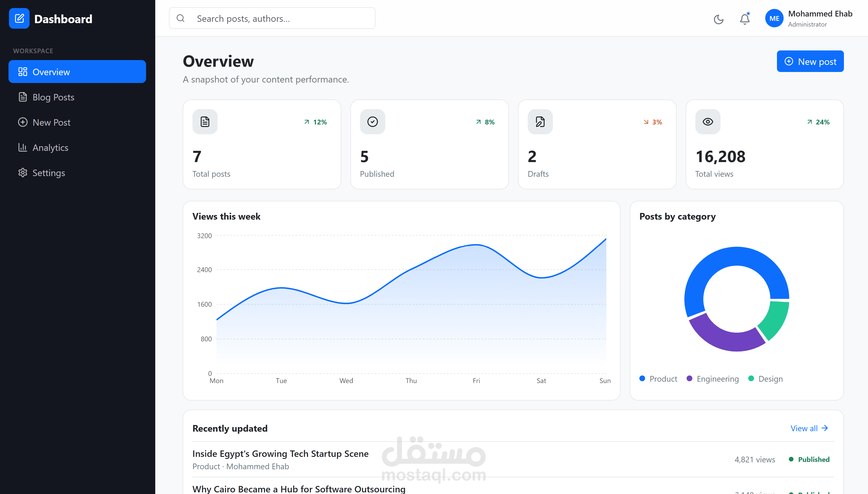This screenshot has height=494, width=868.
Task: Click the Published status of Egypt post
Action: (809, 459)
